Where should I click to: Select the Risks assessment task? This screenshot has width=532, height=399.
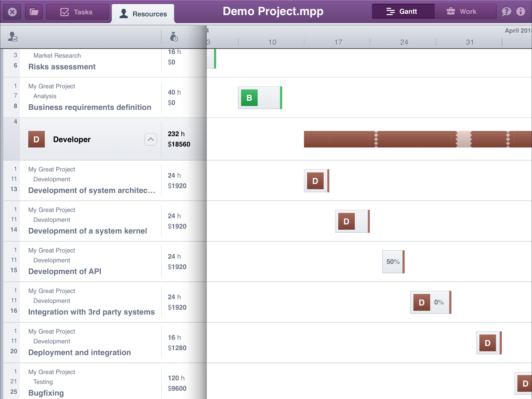pos(62,67)
